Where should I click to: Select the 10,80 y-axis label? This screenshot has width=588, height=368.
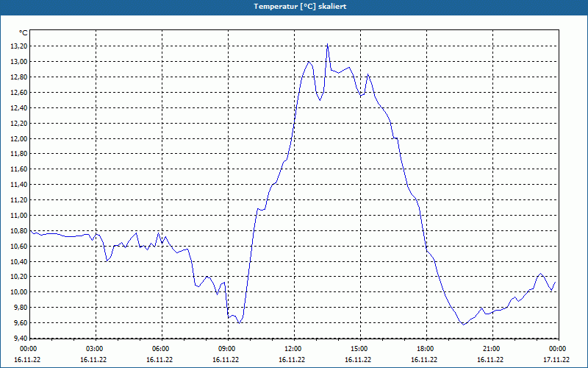[20, 230]
